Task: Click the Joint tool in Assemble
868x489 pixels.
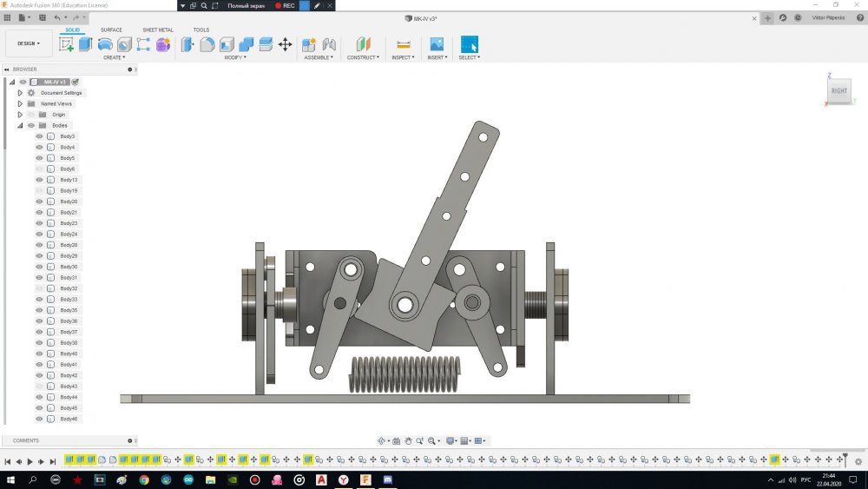Action: [x=329, y=44]
